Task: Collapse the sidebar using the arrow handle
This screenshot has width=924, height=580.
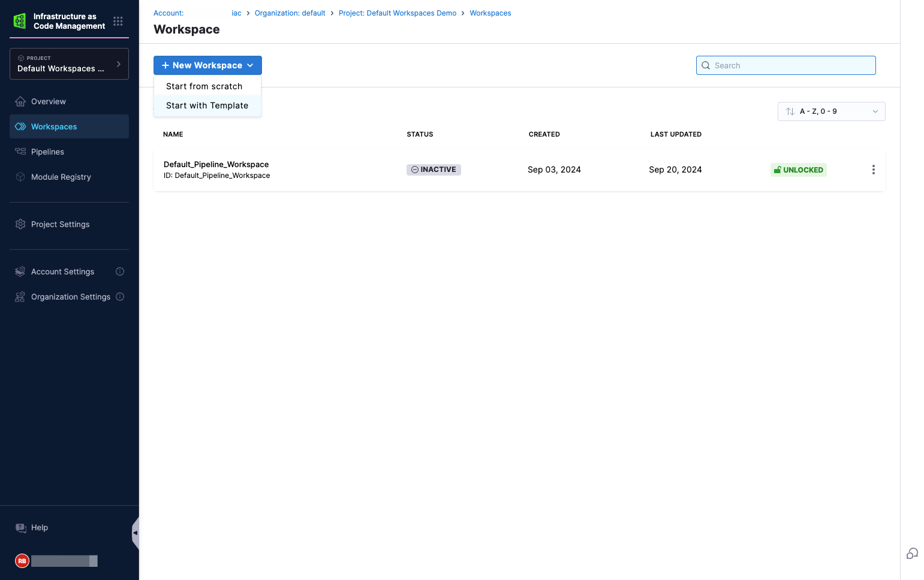Action: 136,533
